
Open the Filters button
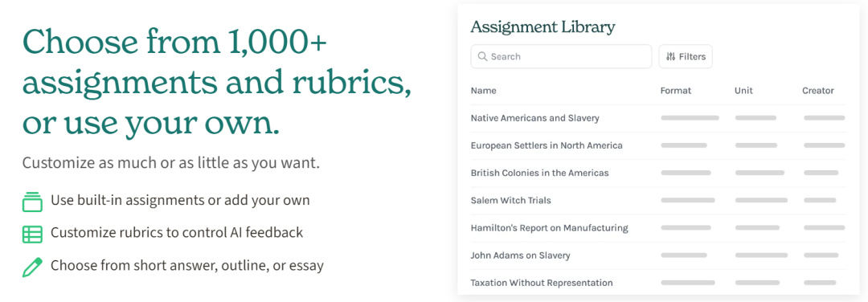coord(686,56)
